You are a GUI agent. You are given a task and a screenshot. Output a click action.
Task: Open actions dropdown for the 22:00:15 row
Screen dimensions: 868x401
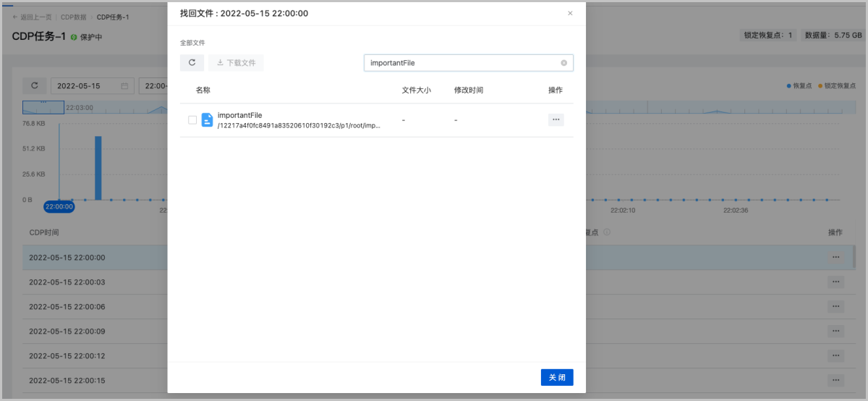(x=835, y=380)
